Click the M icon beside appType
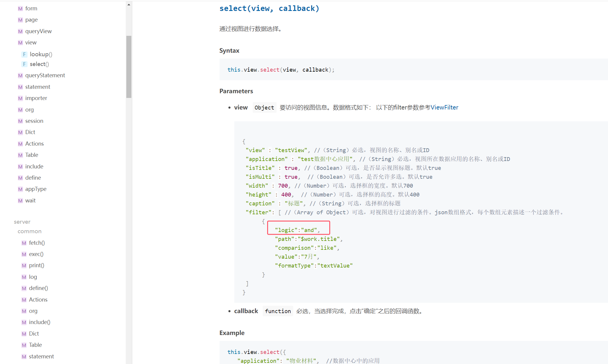Image resolution: width=608 pixels, height=364 pixels. (x=20, y=189)
